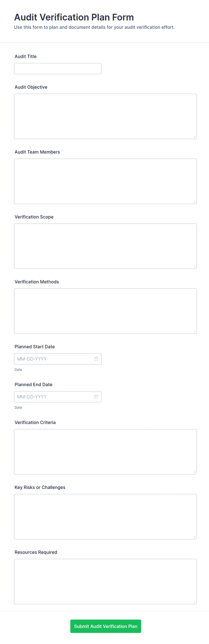Select the Planned Start Date input
209x644 pixels.
click(58, 359)
